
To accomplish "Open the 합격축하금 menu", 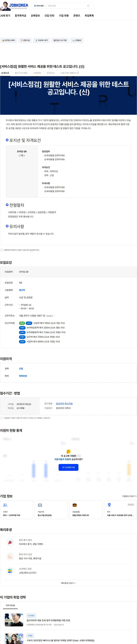I will 20,15.
